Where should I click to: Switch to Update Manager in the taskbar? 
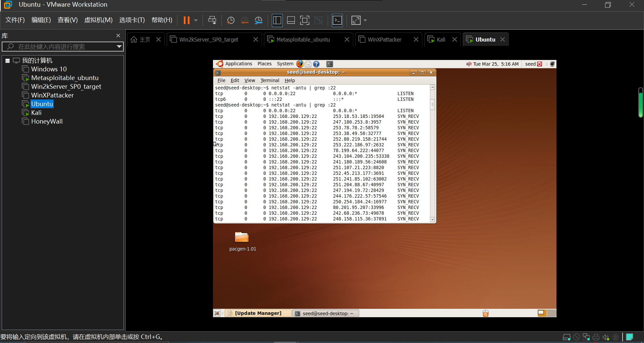[258, 313]
